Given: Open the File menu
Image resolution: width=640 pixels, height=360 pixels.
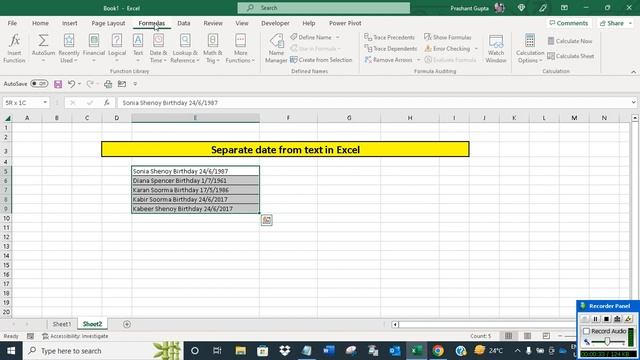Looking at the screenshot, I should (x=12, y=23).
